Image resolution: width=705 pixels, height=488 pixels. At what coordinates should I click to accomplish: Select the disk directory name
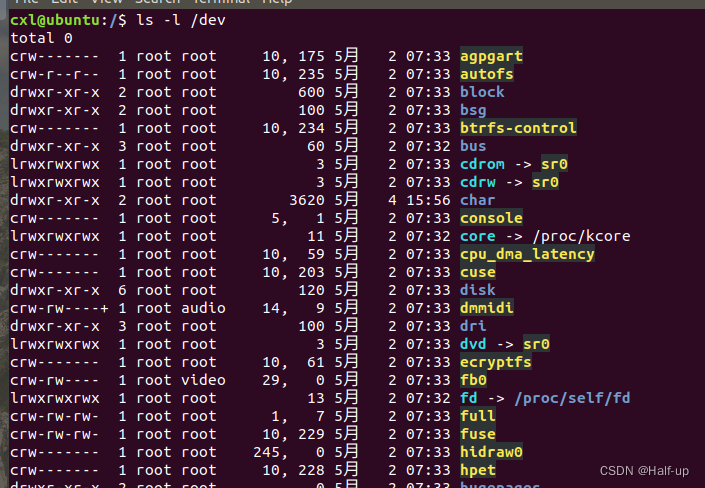coord(477,290)
